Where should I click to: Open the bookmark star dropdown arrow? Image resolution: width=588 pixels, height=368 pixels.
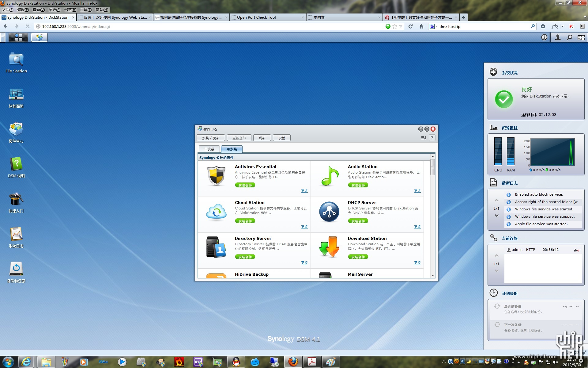[x=401, y=26]
